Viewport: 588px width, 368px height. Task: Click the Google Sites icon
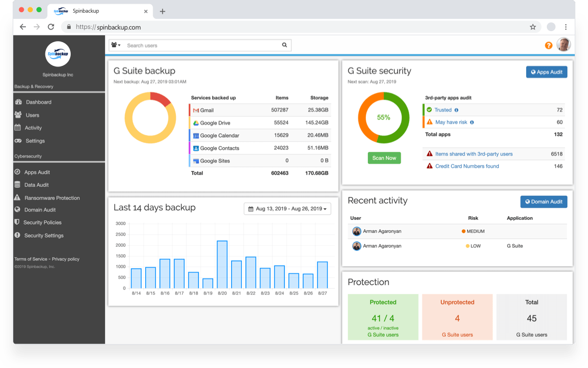coord(196,161)
